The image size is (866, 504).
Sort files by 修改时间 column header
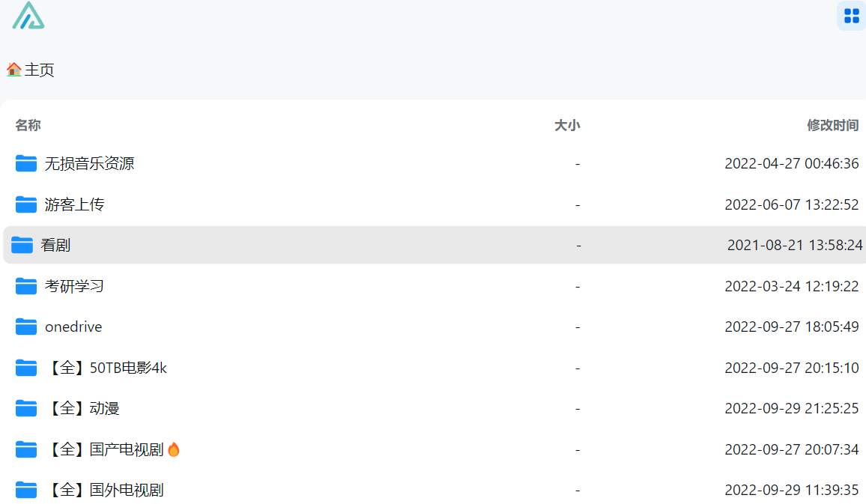pos(832,125)
